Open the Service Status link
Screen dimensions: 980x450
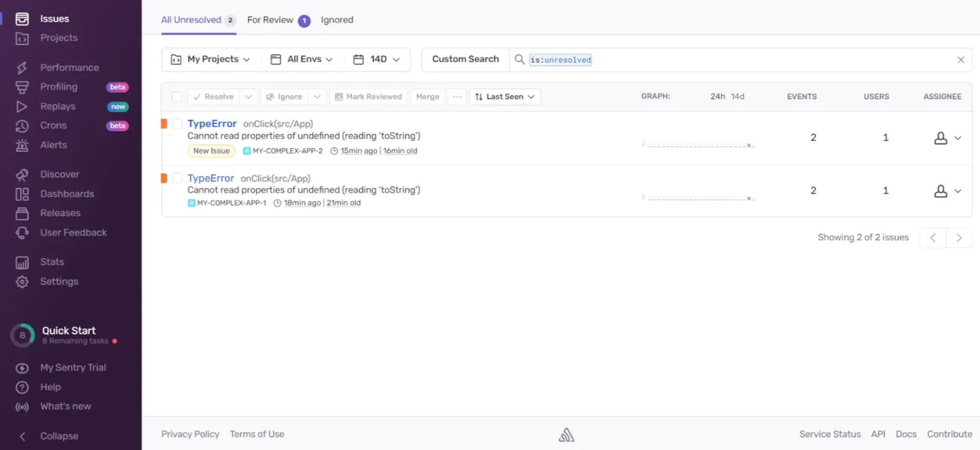tap(830, 434)
